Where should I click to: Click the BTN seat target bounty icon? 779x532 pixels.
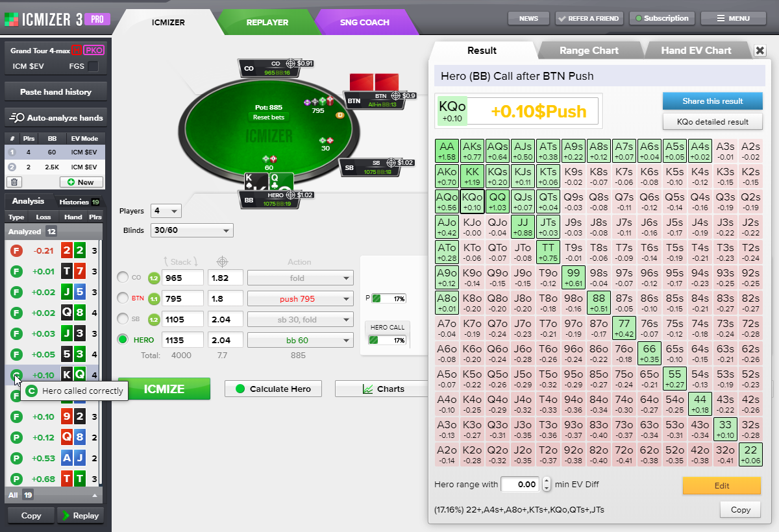pyautogui.click(x=395, y=95)
